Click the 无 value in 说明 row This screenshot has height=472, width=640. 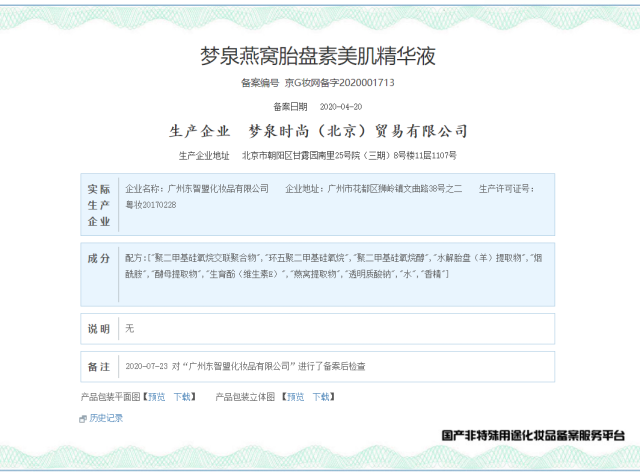coord(129,328)
